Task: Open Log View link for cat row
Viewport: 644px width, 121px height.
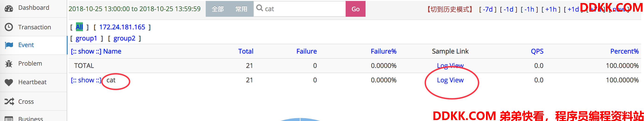Action: click(x=450, y=80)
